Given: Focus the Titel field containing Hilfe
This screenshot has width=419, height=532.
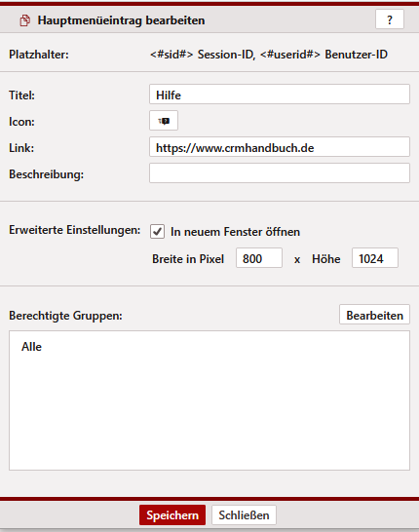Looking at the screenshot, I should [280, 95].
